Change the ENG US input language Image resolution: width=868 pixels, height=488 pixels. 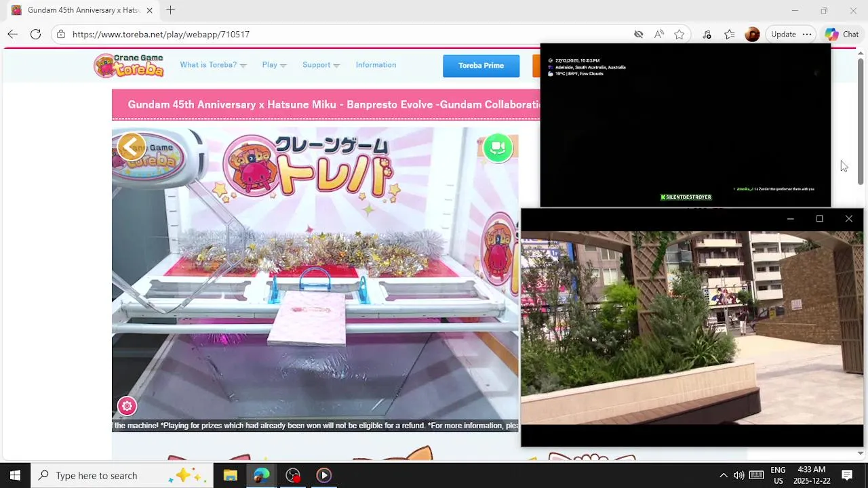coord(778,475)
